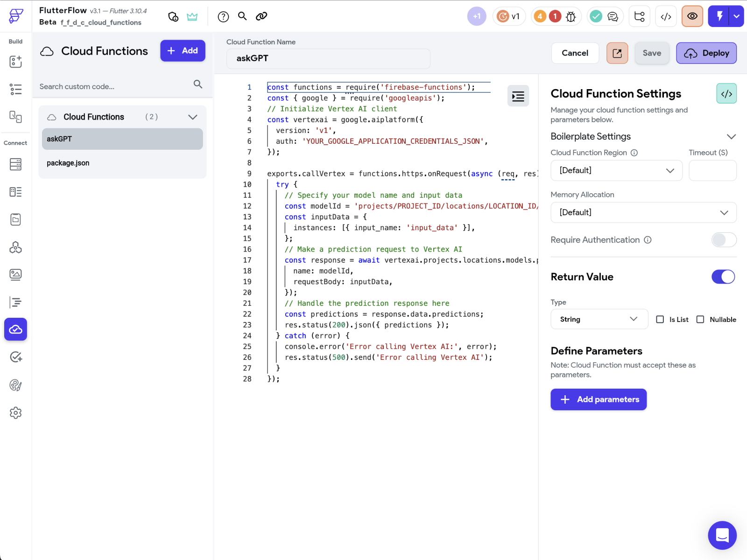Click the search magnifier in top toolbar
The width and height of the screenshot is (747, 560).
(x=242, y=16)
